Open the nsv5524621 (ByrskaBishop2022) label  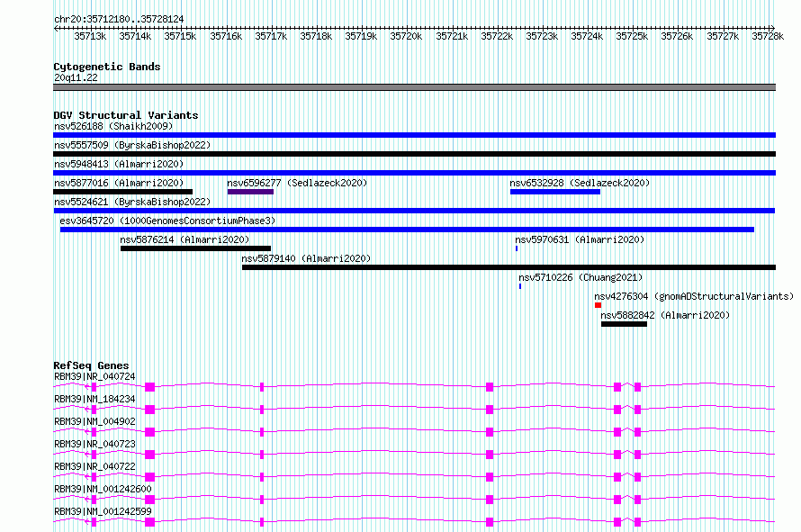coord(132,202)
